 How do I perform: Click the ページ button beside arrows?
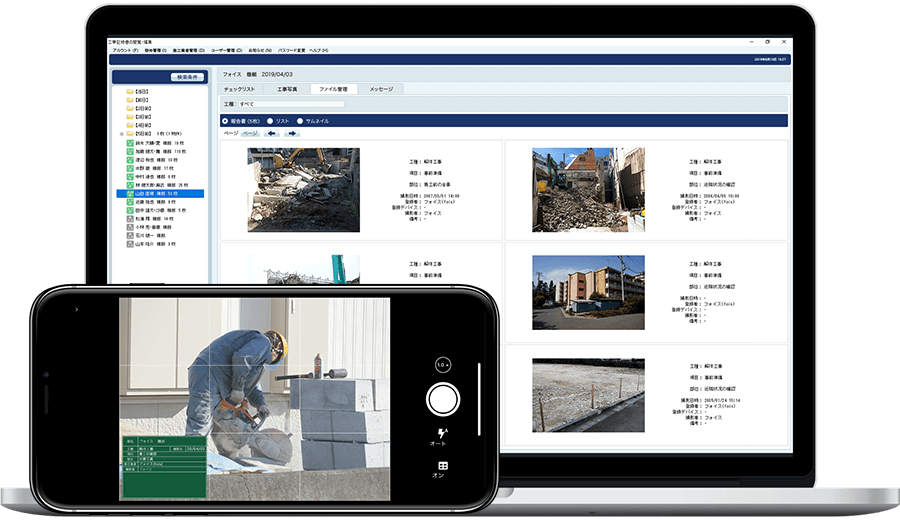point(250,133)
